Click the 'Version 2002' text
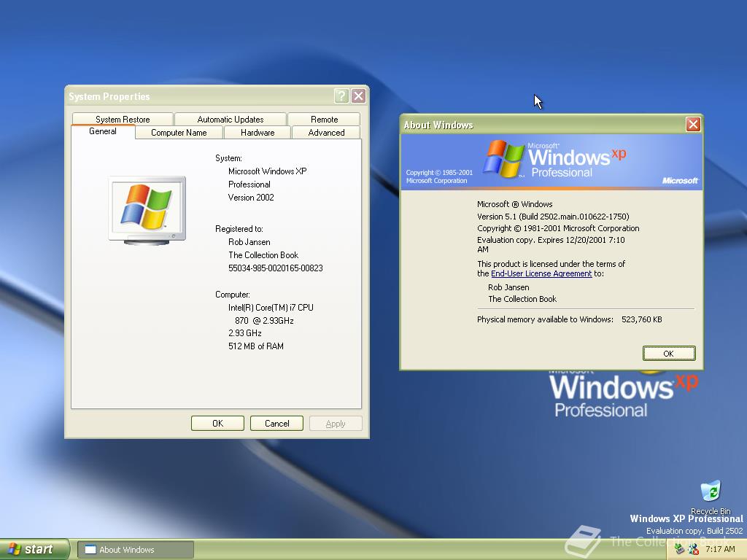 tap(251, 197)
